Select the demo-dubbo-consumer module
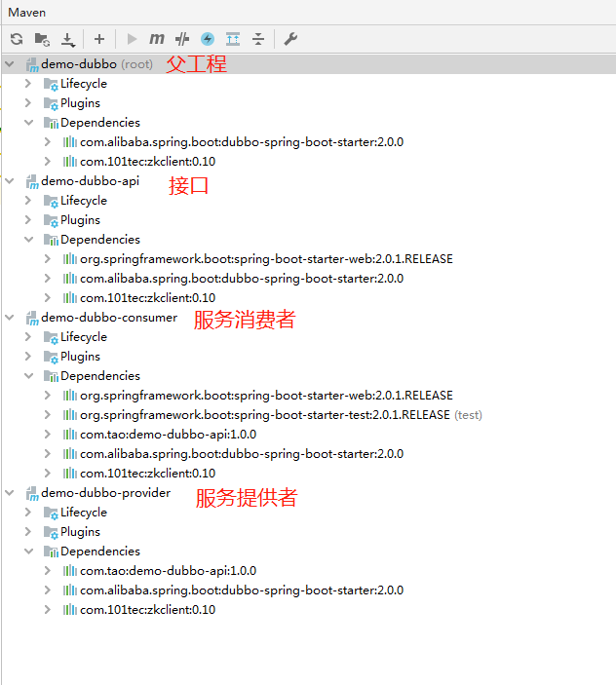The width and height of the screenshot is (616, 685). pyautogui.click(x=109, y=318)
